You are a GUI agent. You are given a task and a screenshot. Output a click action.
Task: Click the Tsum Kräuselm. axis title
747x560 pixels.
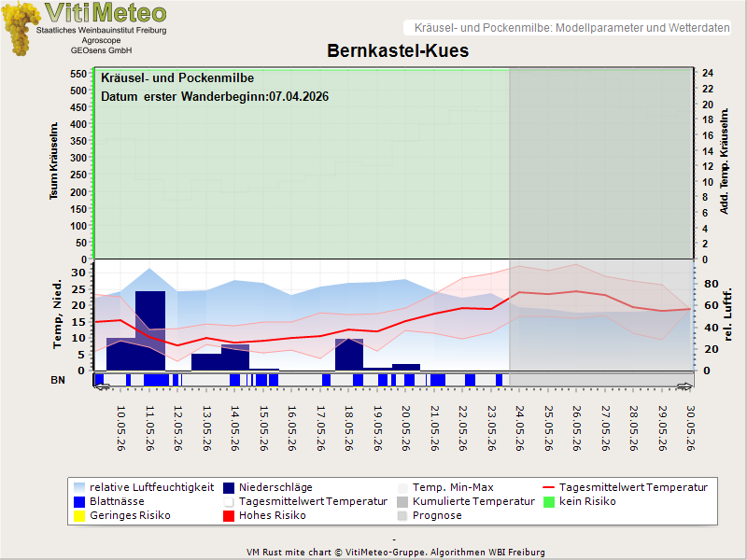point(54,161)
